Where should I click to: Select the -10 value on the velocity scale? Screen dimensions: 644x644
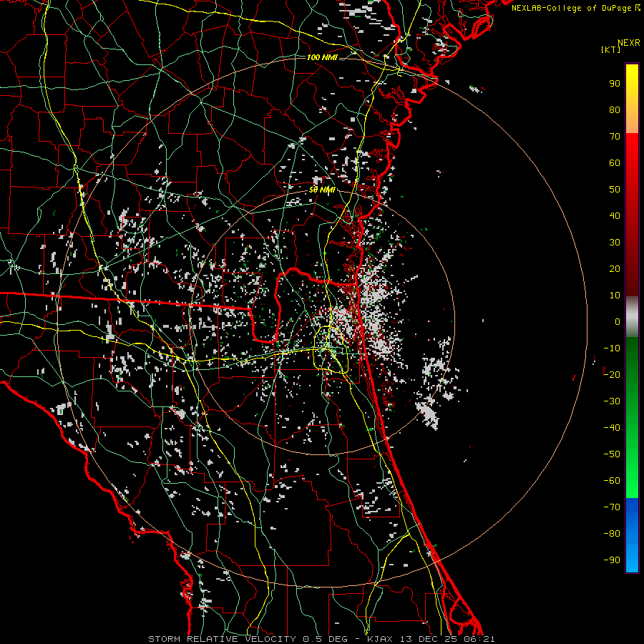(x=612, y=348)
